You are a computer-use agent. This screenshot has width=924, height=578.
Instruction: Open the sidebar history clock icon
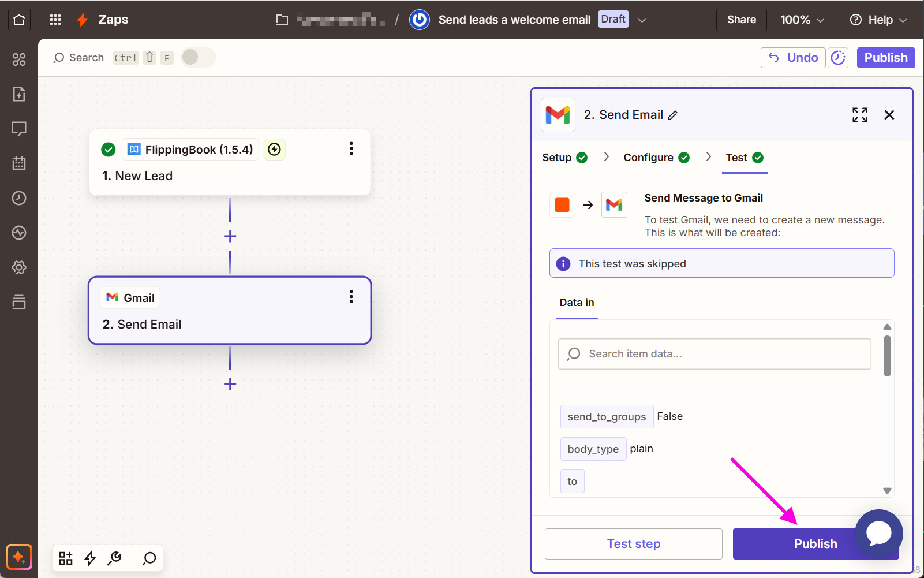pyautogui.click(x=19, y=198)
